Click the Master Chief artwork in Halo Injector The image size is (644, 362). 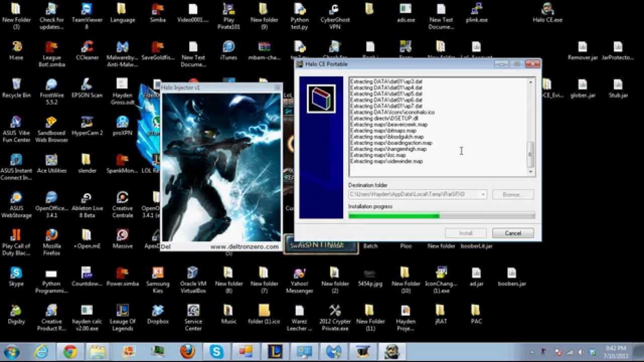click(x=221, y=167)
